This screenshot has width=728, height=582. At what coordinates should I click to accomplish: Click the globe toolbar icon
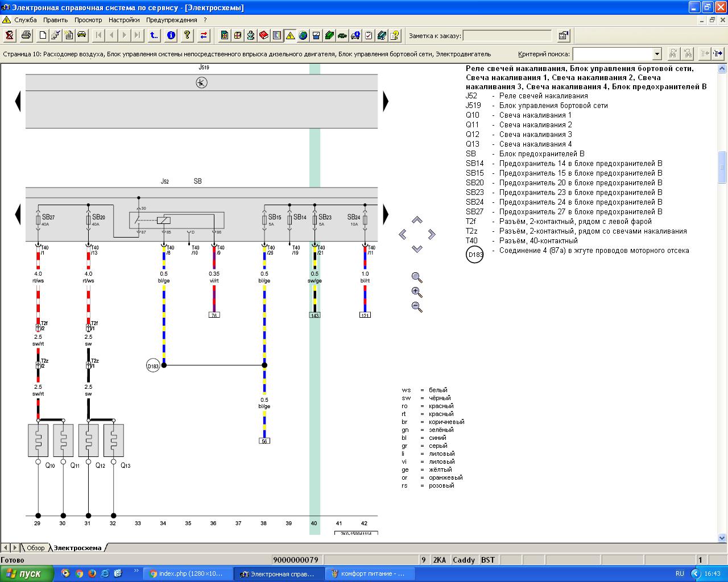pos(303,35)
